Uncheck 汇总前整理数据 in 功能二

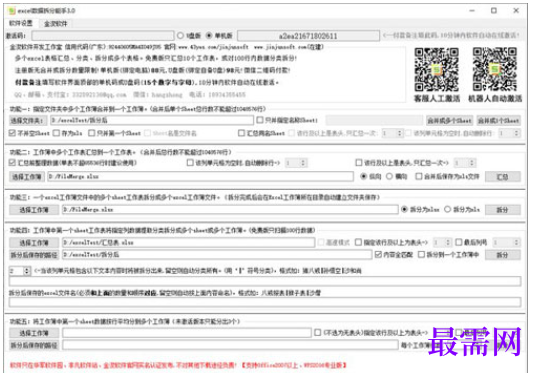coord(12,163)
